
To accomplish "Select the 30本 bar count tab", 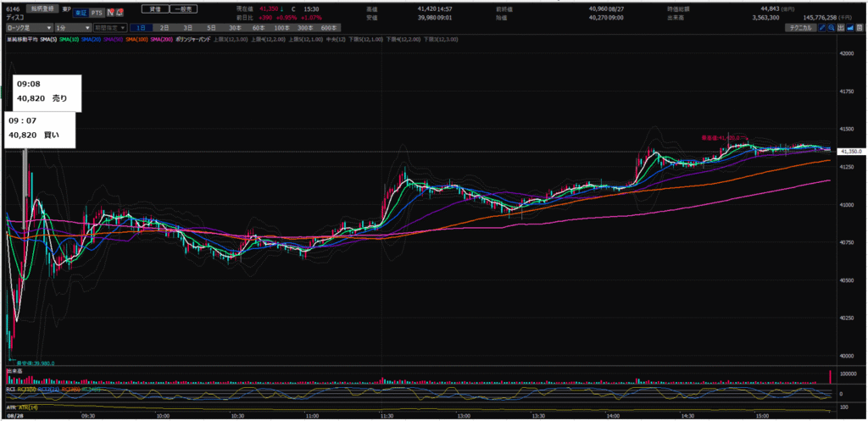I will click(x=235, y=27).
